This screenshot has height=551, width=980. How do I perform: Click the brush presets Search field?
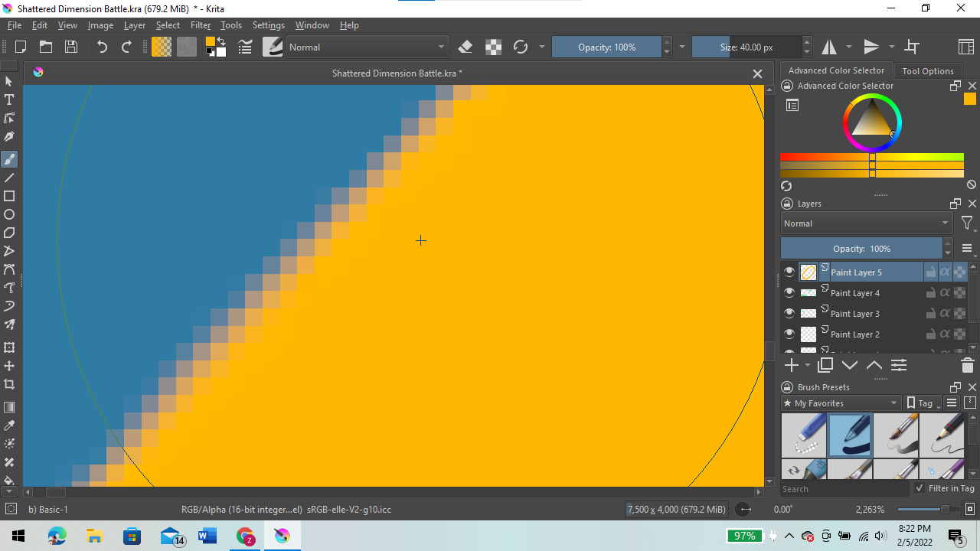click(x=844, y=489)
